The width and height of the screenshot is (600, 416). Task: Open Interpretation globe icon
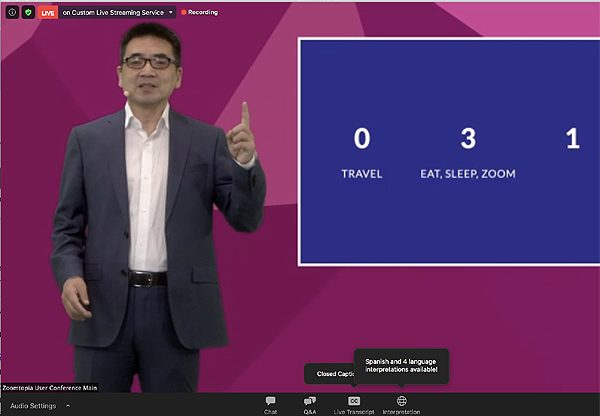(x=401, y=402)
